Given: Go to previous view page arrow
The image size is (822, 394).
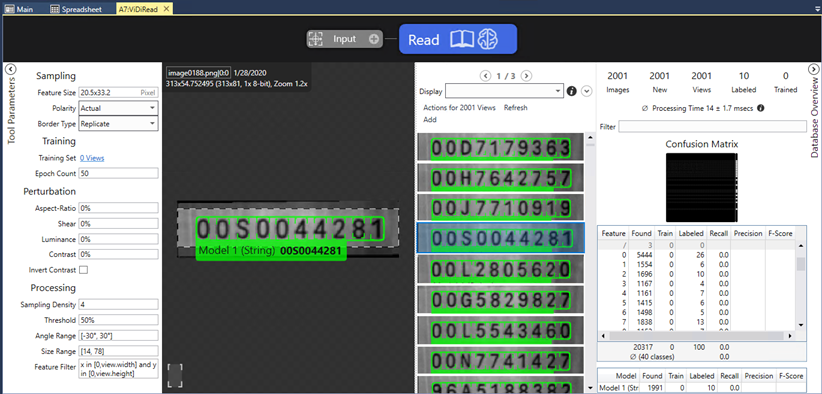Looking at the screenshot, I should tap(485, 76).
